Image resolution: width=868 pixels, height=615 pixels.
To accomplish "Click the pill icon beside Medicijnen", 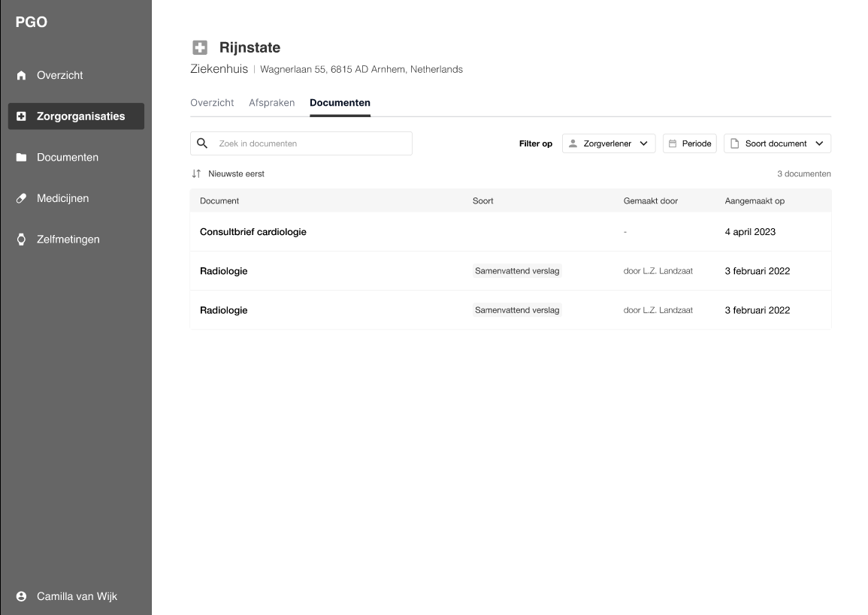I will coord(21,199).
